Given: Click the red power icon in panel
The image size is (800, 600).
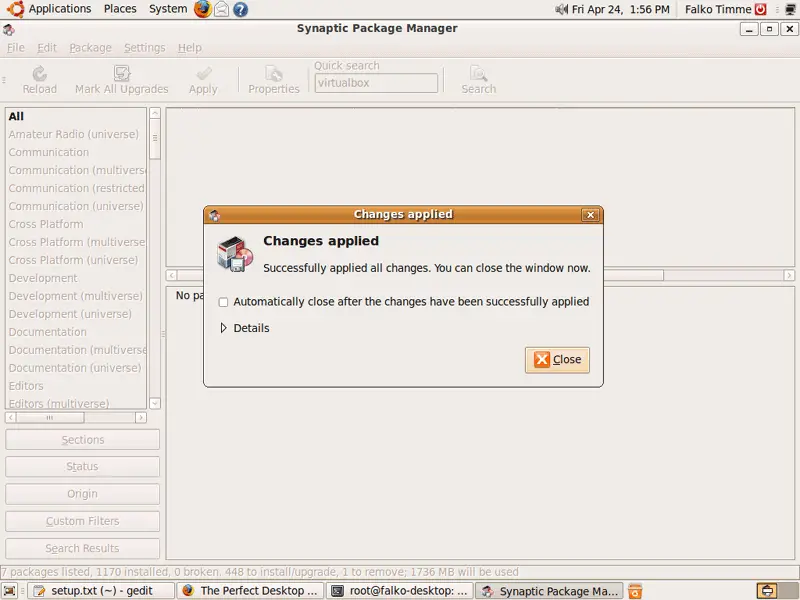Looking at the screenshot, I should (761, 9).
